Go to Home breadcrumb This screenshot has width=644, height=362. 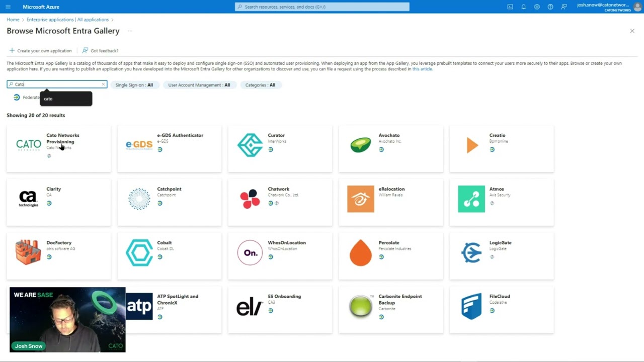click(x=13, y=20)
